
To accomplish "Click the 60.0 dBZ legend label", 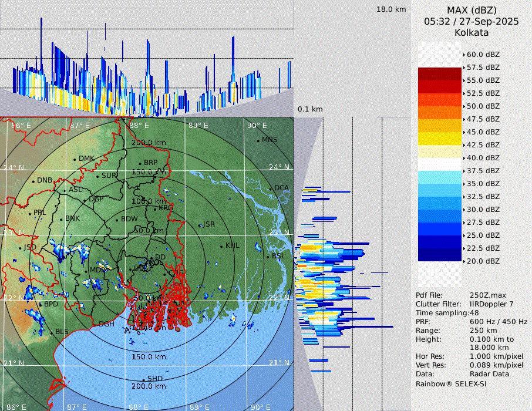I will [483, 55].
